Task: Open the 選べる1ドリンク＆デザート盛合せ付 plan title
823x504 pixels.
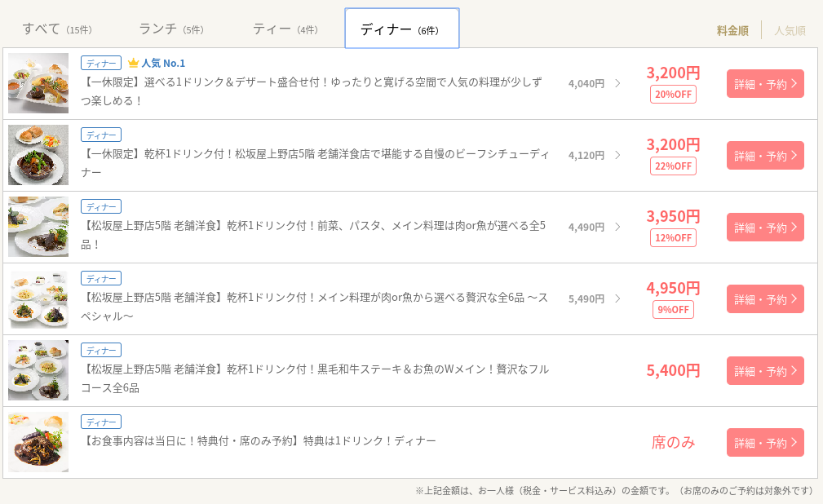Action: 312,91
